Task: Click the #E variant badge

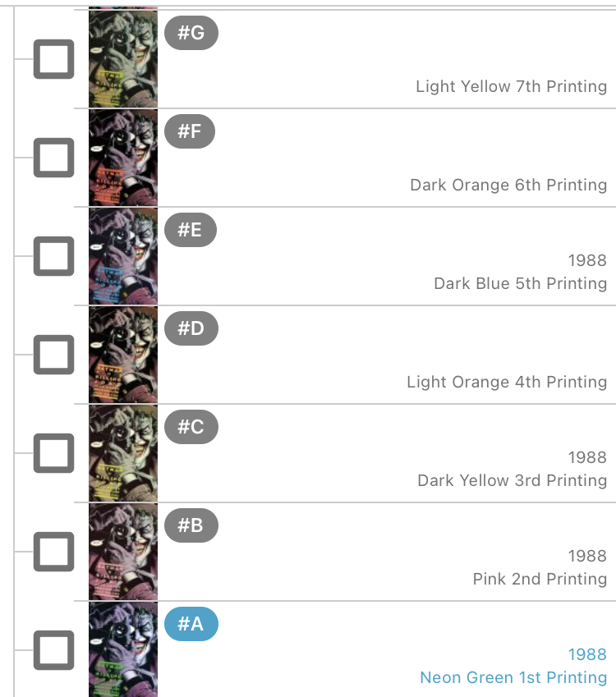Action: click(x=191, y=230)
